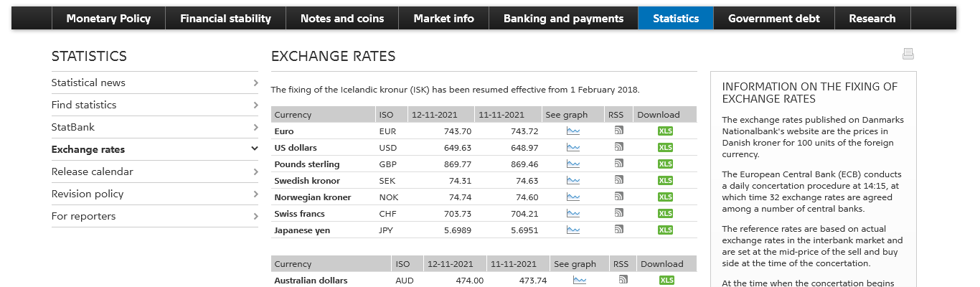Screen dimensions: 980x287
Task: Open the Euro RSS feed icon
Action: (x=618, y=131)
